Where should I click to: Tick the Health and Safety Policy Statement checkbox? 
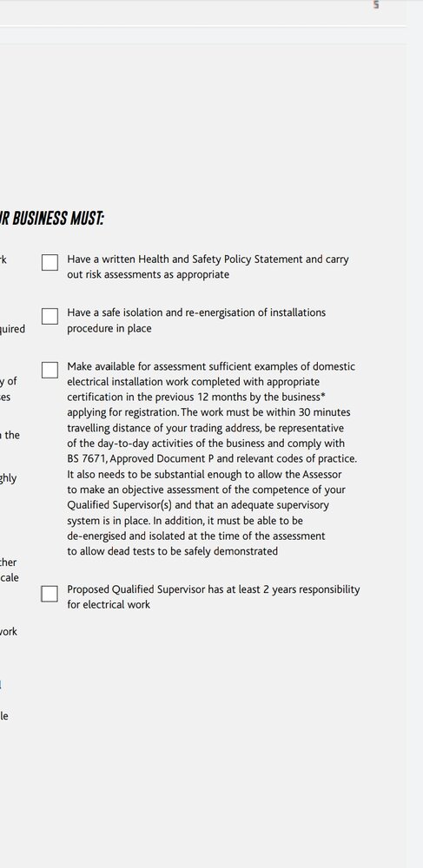(x=50, y=262)
